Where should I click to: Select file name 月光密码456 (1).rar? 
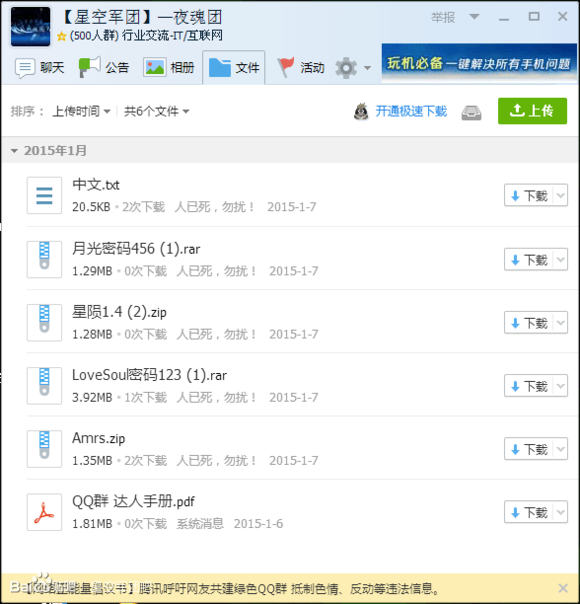coord(136,249)
